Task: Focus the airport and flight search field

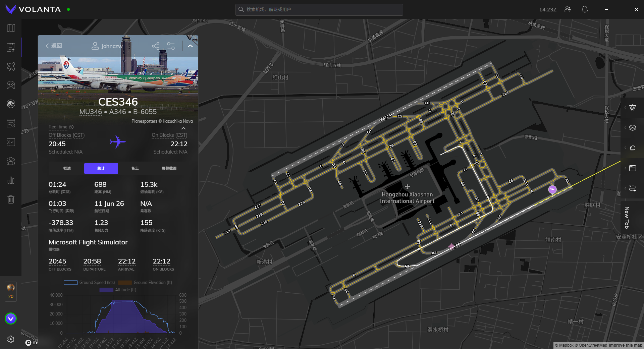Action: [319, 9]
